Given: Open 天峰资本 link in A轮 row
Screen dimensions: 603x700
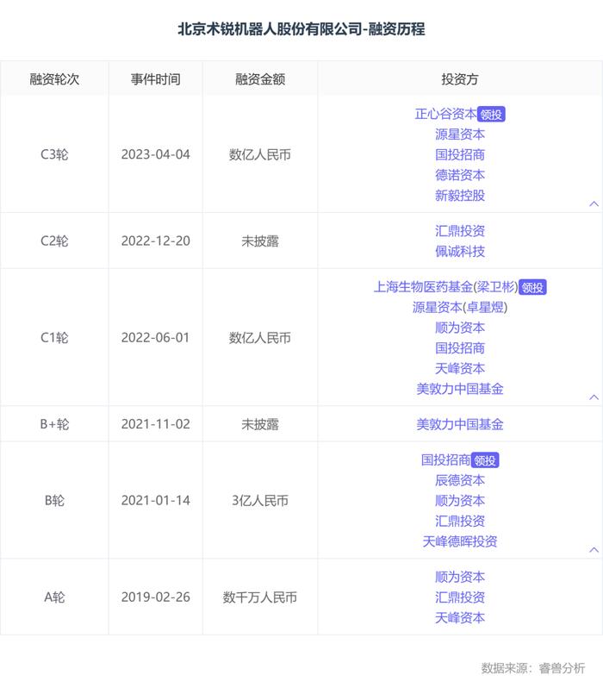Looking at the screenshot, I should tap(460, 618).
